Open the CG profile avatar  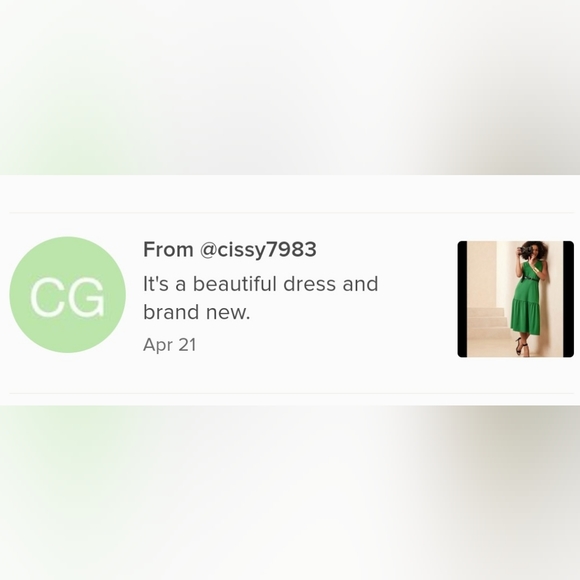tap(67, 295)
